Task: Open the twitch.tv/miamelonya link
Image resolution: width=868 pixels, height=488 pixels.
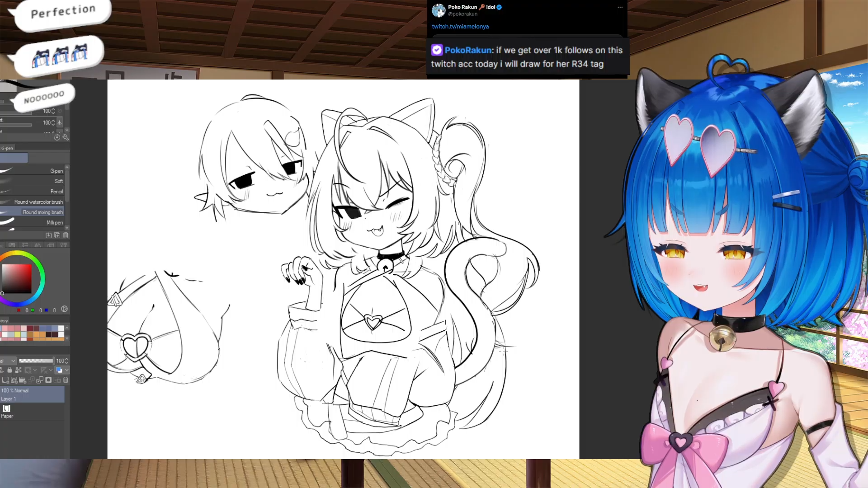Action: click(460, 27)
